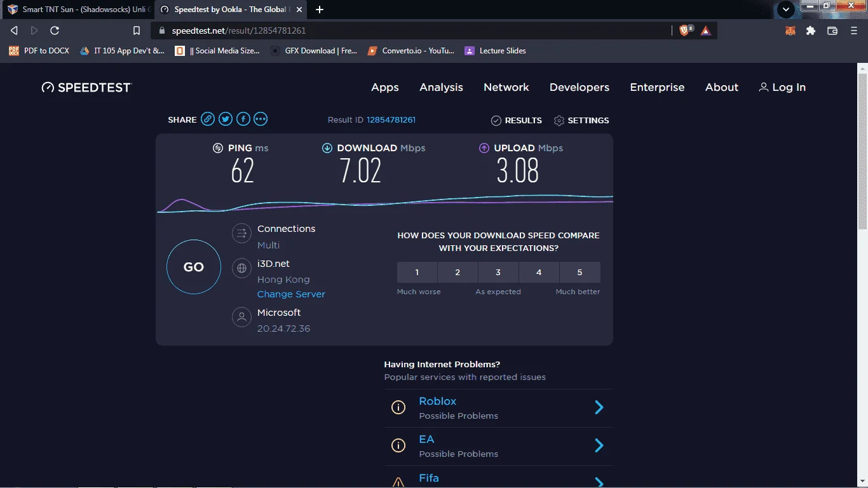This screenshot has height=488, width=868.
Task: Click the Hong Kong server location text
Action: pos(283,280)
